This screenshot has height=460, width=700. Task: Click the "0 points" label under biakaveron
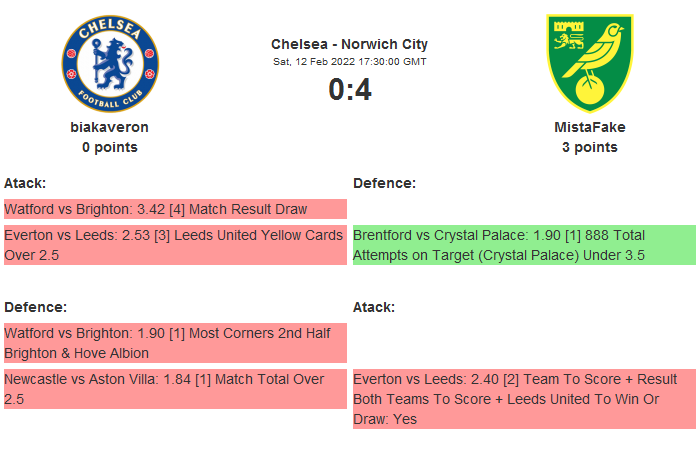tap(110, 147)
